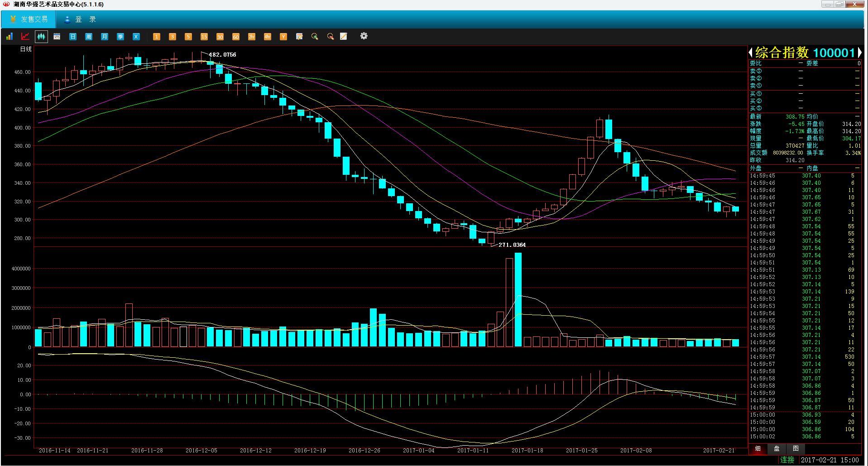The image size is (868, 466).
Task: Open the bar chart view icon
Action: [10, 36]
